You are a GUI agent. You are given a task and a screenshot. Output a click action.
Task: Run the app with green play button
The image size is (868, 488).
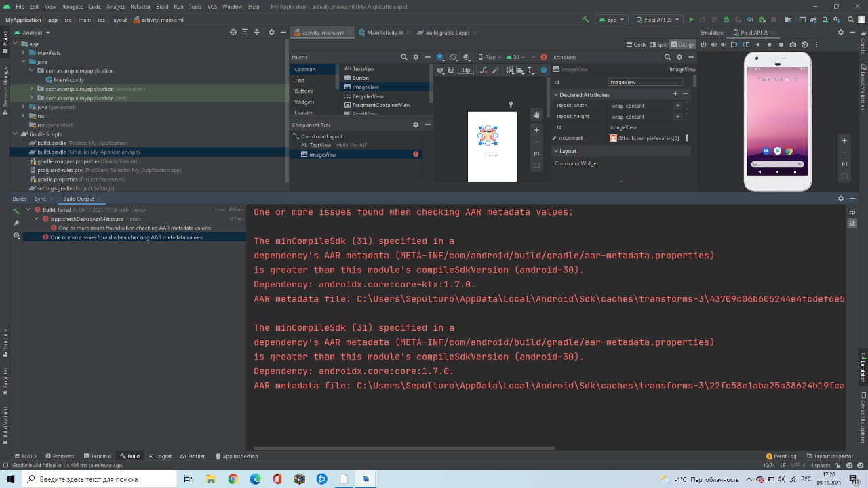click(x=691, y=20)
